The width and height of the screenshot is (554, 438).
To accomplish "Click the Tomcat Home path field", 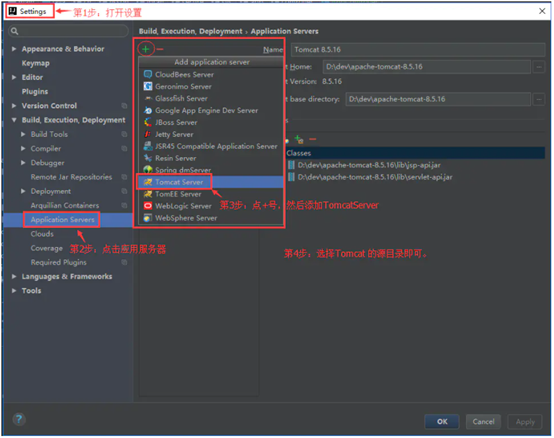I will [x=426, y=67].
